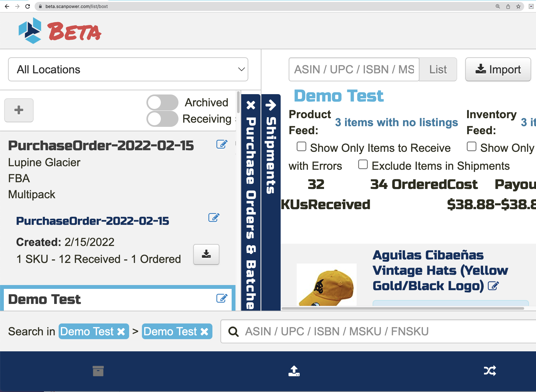
Task: Open the Demo Test heading
Action: [339, 96]
